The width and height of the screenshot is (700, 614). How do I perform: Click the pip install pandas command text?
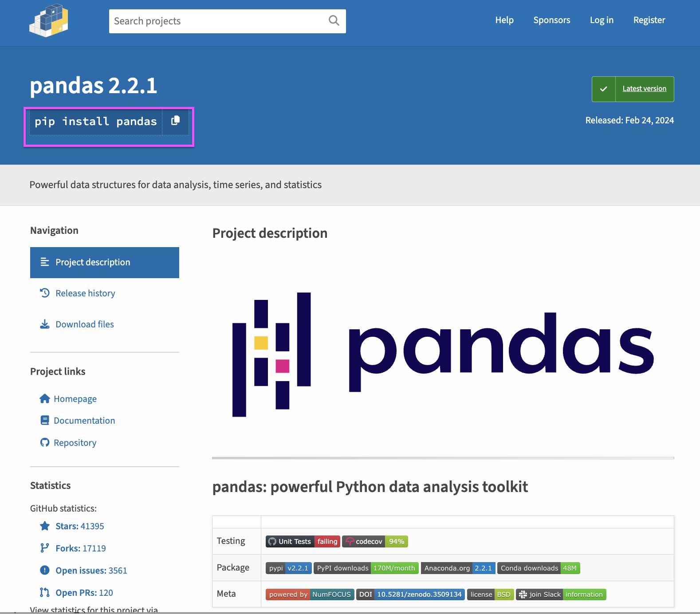coord(96,122)
